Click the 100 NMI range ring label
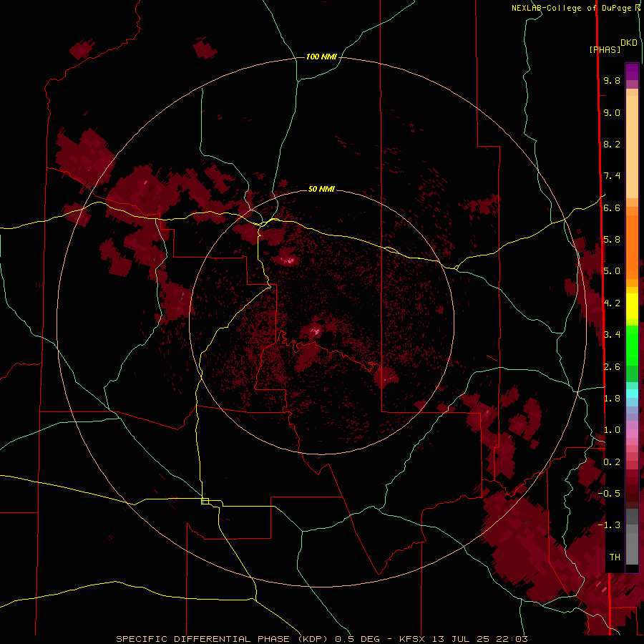Screen dimensions: 644x644 click(321, 57)
